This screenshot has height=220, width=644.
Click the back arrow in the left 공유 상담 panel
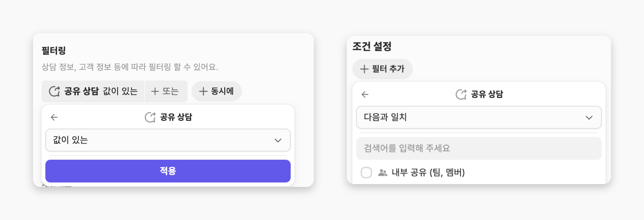pos(54,117)
